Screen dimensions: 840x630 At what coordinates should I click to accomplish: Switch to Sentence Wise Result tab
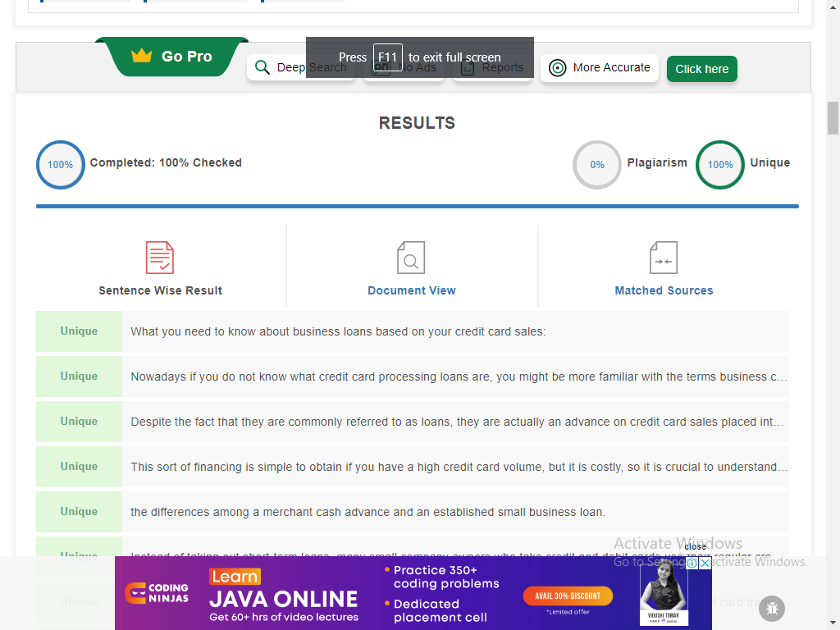(160, 267)
